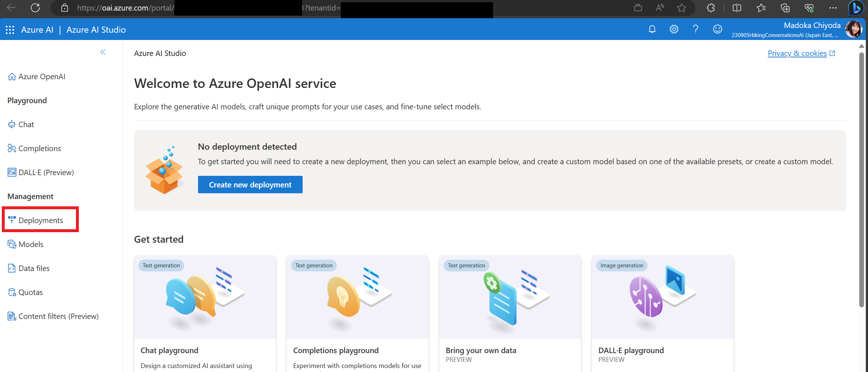Image resolution: width=868 pixels, height=372 pixels.
Task: Click the Azure OpenAI home item
Action: point(42,76)
